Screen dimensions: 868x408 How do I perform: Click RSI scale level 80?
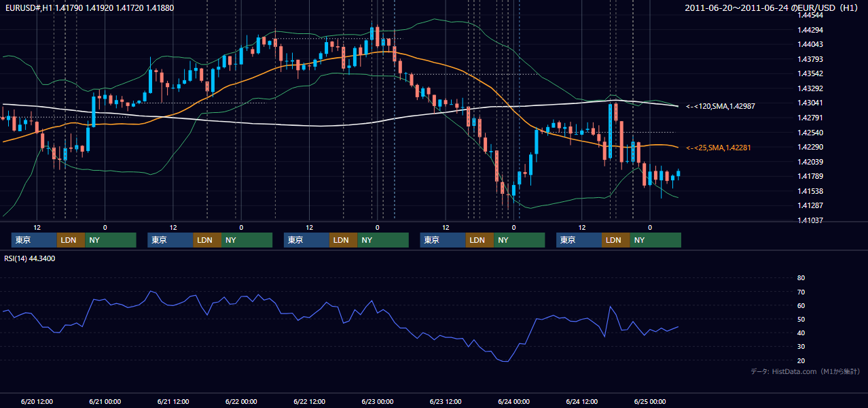801,278
